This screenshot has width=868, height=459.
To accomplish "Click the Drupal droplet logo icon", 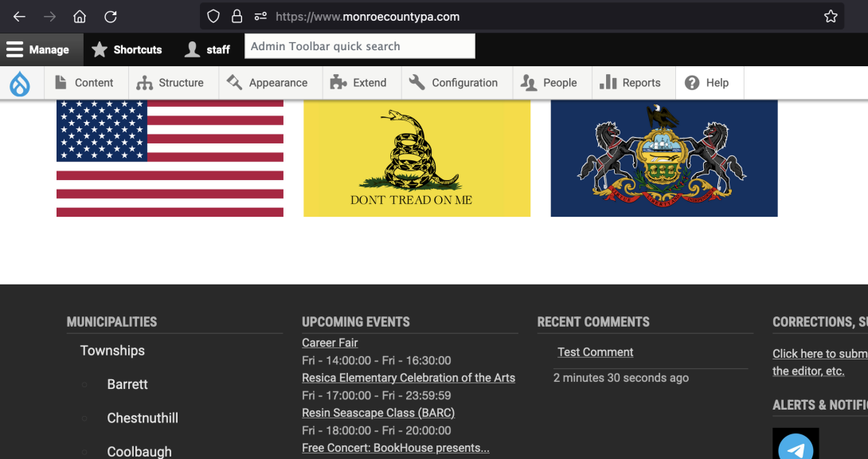I will (x=20, y=83).
